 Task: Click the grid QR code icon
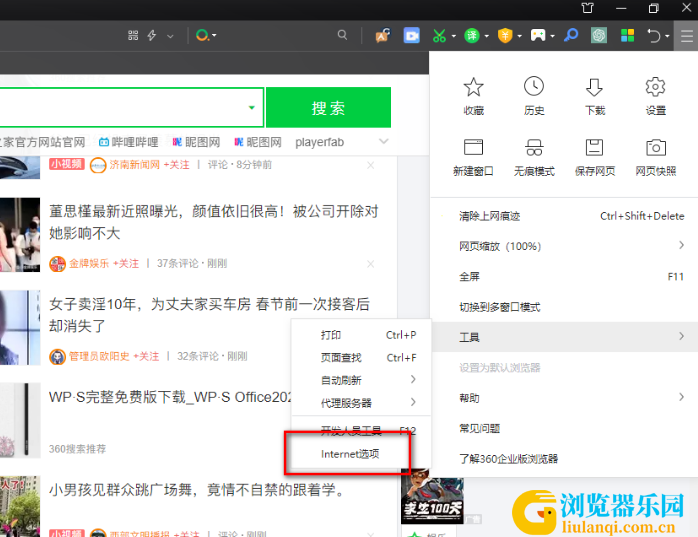133,35
